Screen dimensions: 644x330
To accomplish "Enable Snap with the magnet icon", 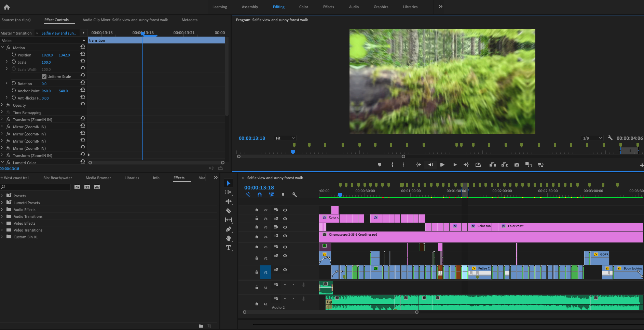I will tap(260, 194).
